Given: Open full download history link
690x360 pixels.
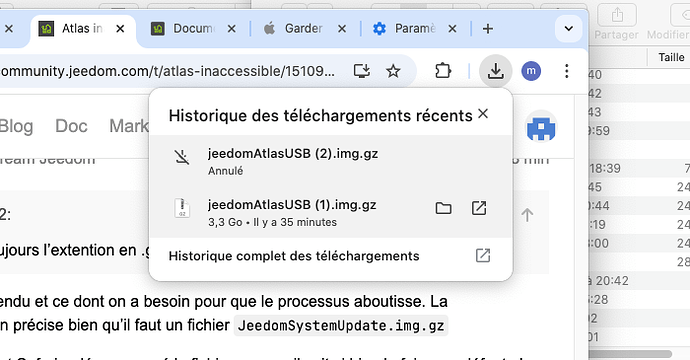Looking at the screenshot, I should click(x=294, y=256).
